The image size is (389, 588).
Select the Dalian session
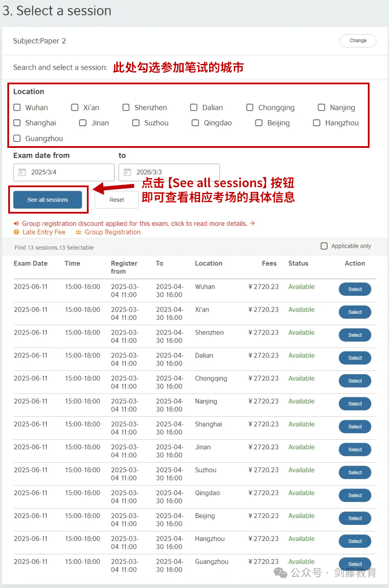(x=355, y=358)
